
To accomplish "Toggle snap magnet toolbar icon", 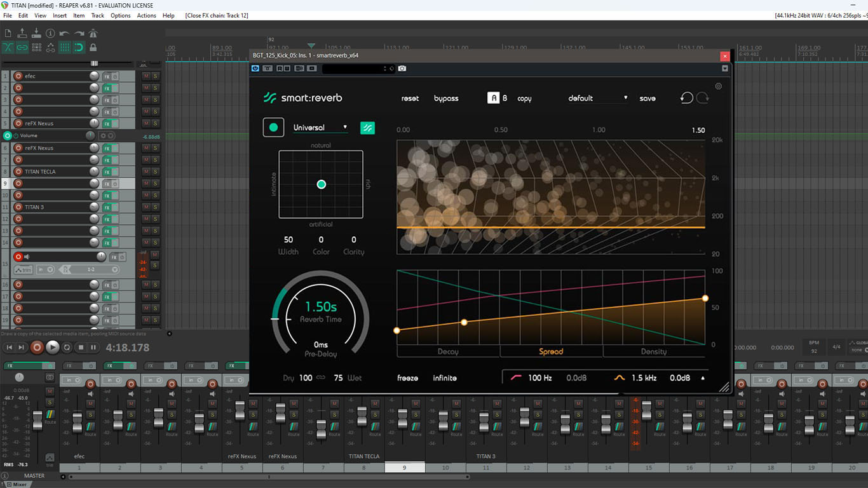I will pyautogui.click(x=79, y=47).
